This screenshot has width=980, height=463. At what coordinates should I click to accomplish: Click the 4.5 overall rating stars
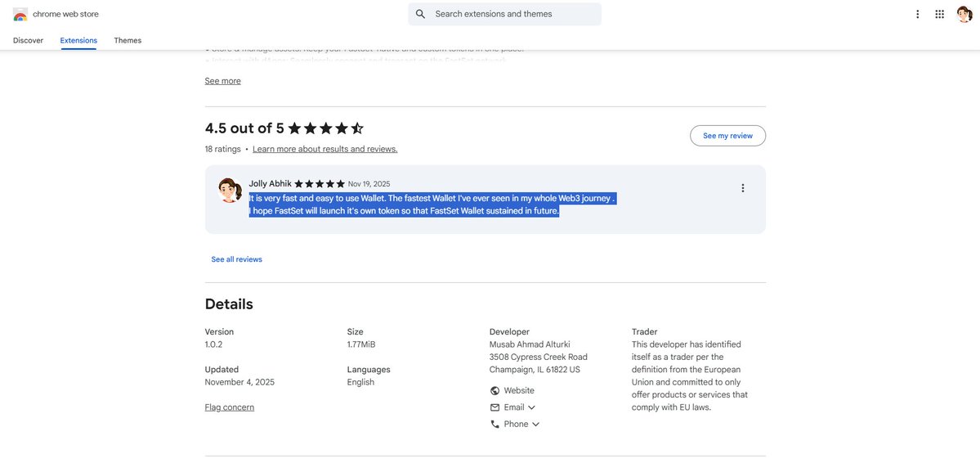pyautogui.click(x=325, y=128)
